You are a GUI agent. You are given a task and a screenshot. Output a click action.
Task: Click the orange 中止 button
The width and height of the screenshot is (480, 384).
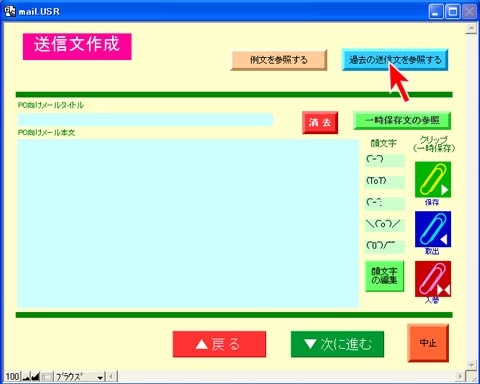(428, 343)
